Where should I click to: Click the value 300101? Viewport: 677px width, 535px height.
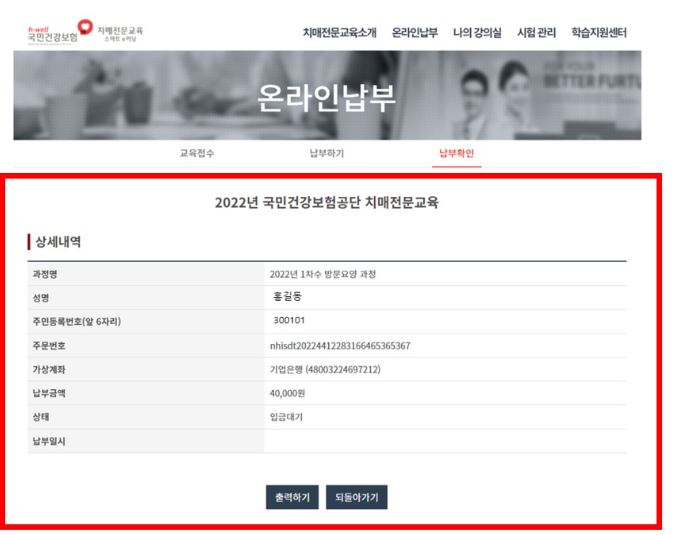click(x=289, y=320)
